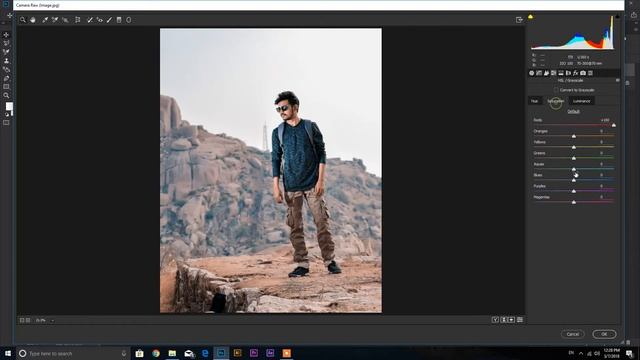Open the Windows notification center
Image resolution: width=640 pixels, height=360 pixels.
629,353
